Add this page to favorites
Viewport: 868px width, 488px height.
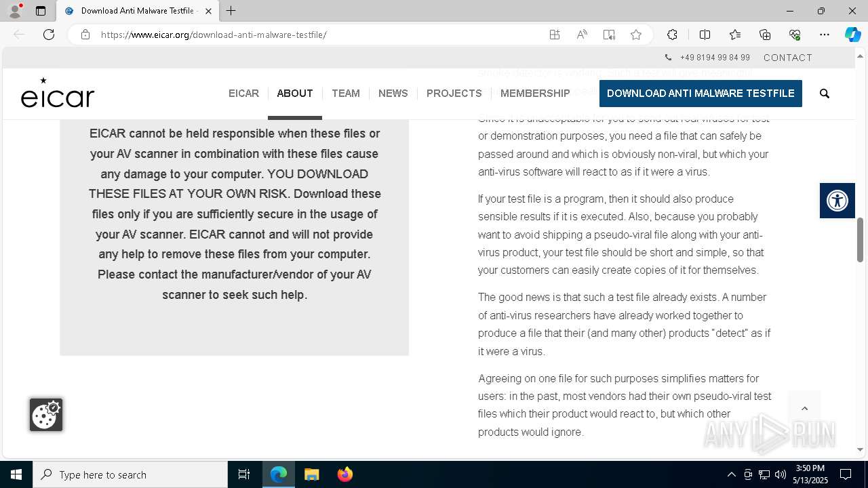(636, 35)
